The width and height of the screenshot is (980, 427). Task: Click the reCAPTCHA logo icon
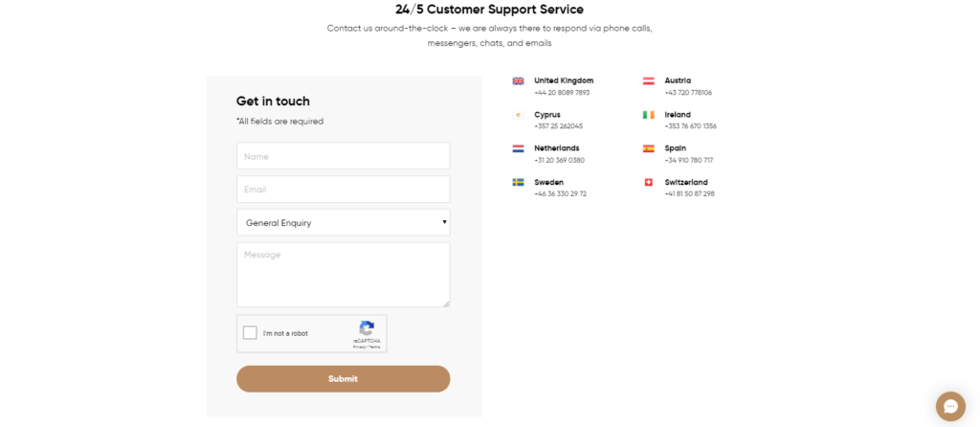pyautogui.click(x=367, y=328)
